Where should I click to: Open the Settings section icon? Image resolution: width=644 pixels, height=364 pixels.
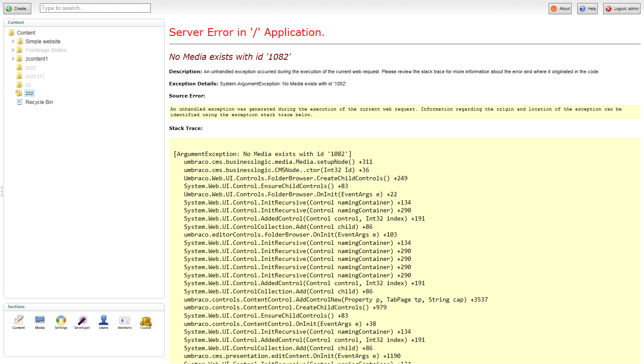pyautogui.click(x=61, y=321)
